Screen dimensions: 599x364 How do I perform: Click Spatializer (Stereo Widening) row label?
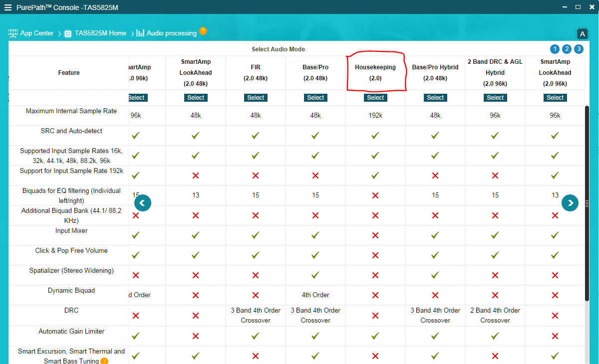(71, 271)
